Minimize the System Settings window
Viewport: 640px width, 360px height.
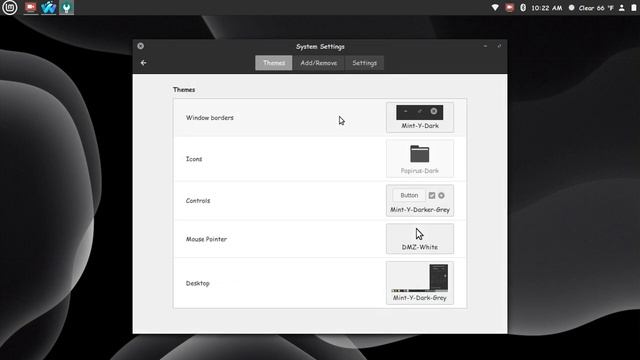(485, 46)
